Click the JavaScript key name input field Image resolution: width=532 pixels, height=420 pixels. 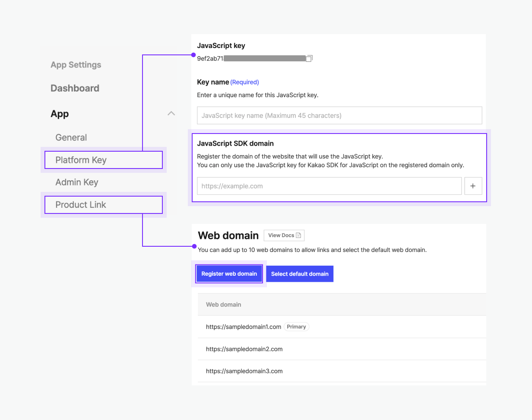tap(339, 115)
